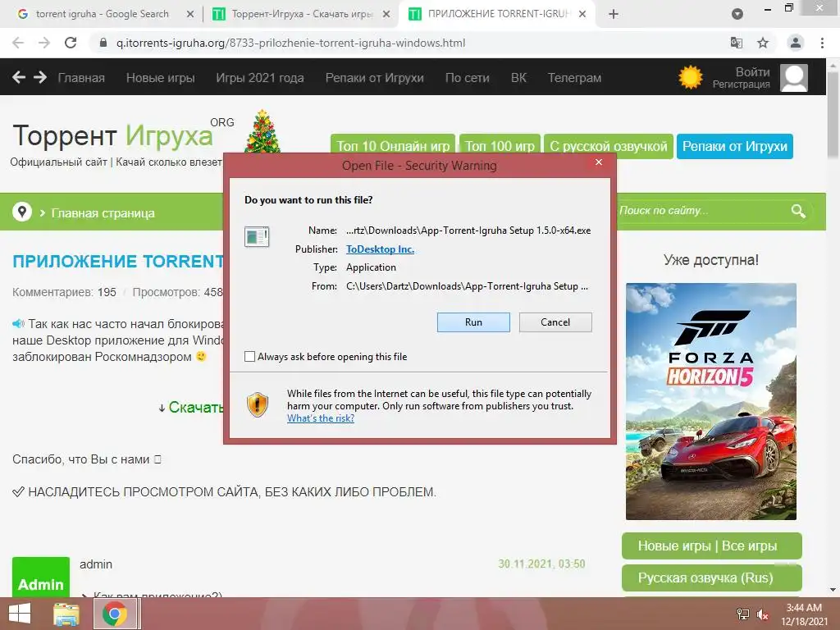840x630 pixels.
Task: Open the Chrome tab search dropdown
Action: pyautogui.click(x=737, y=14)
